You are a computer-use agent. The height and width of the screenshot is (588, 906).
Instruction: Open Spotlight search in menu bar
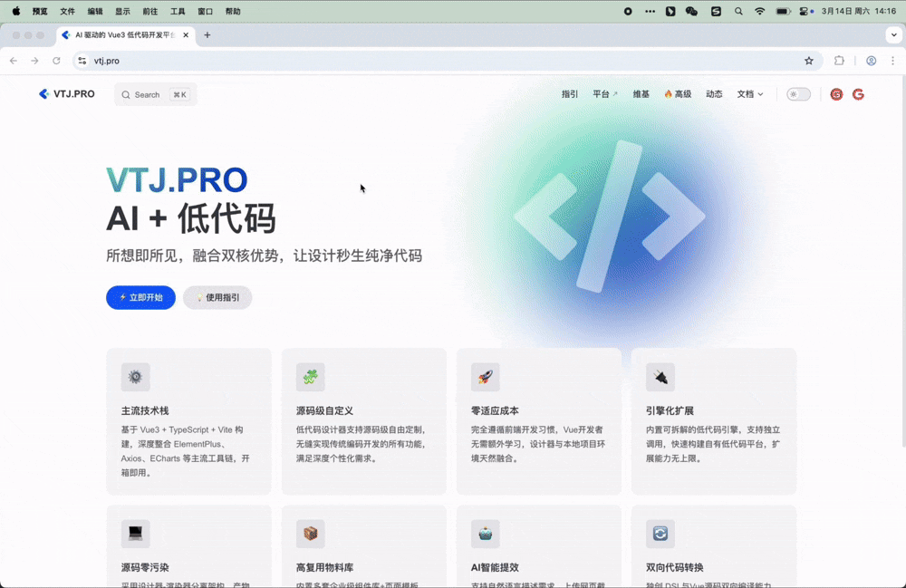tap(738, 11)
